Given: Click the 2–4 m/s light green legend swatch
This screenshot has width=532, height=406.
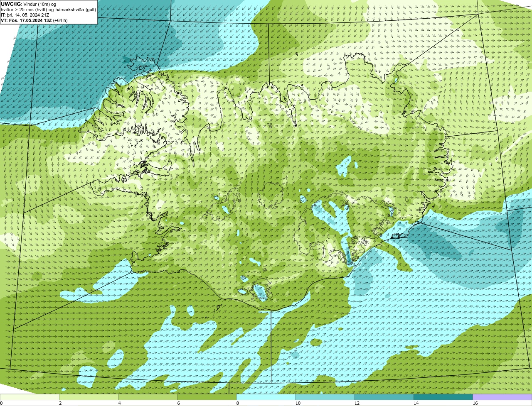Looking at the screenshot, I should [89, 397].
